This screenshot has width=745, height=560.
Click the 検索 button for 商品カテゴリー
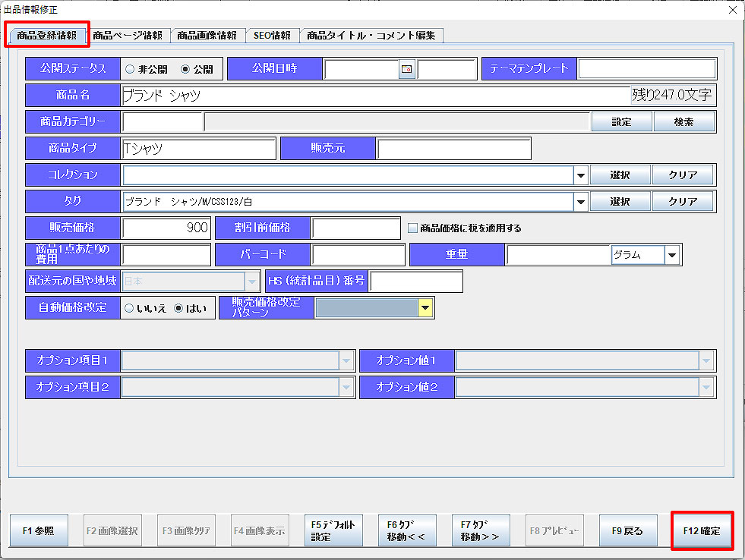(683, 121)
